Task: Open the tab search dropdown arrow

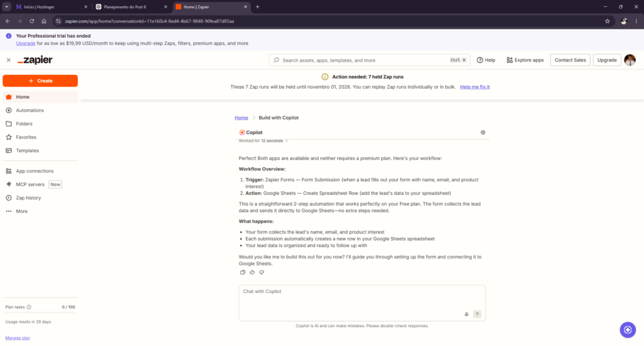Action: (x=6, y=7)
